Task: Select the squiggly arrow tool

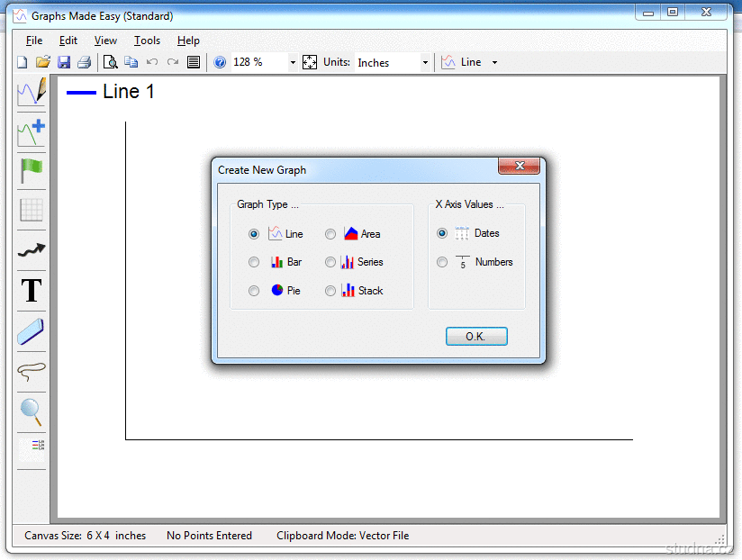Action: click(32, 249)
